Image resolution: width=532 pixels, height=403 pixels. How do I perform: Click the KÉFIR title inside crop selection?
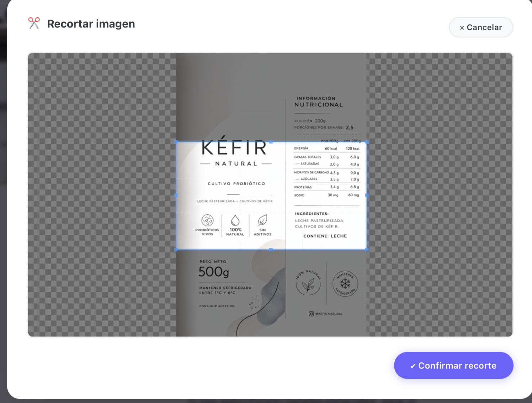coord(234,148)
